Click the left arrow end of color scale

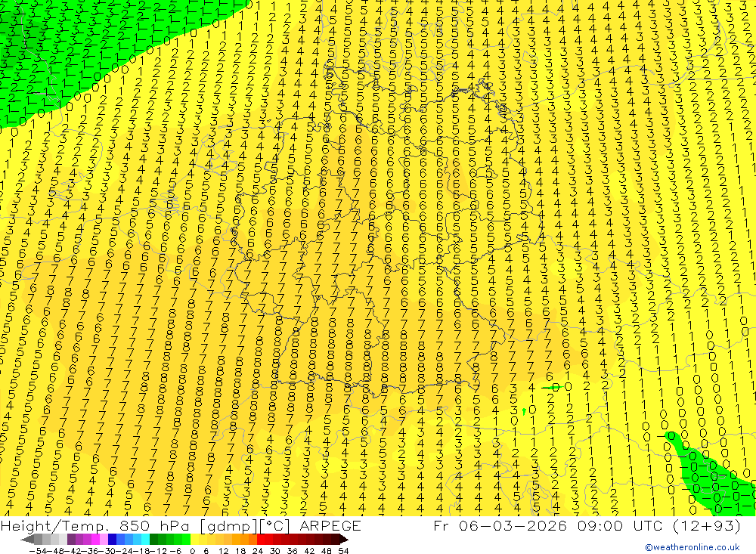coord(27,539)
